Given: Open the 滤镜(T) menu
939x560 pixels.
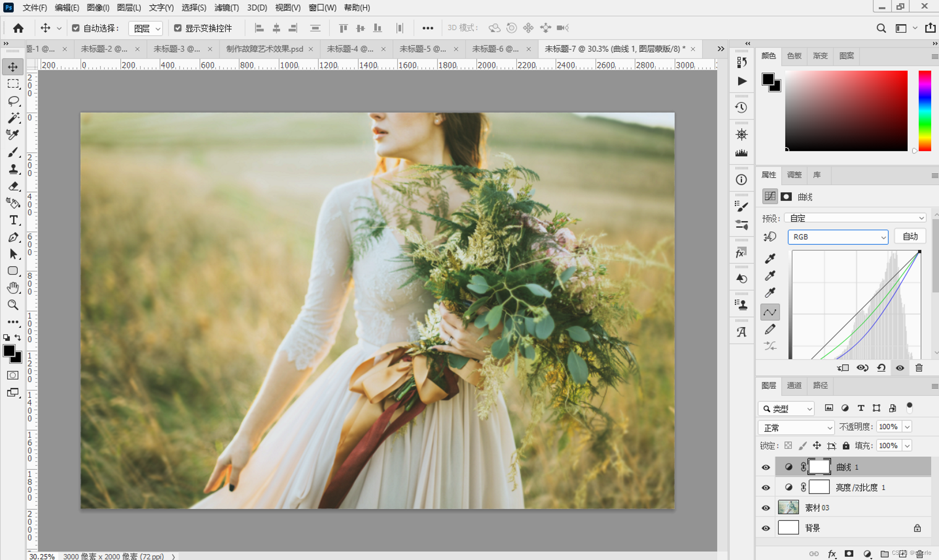Looking at the screenshot, I should click(226, 7).
